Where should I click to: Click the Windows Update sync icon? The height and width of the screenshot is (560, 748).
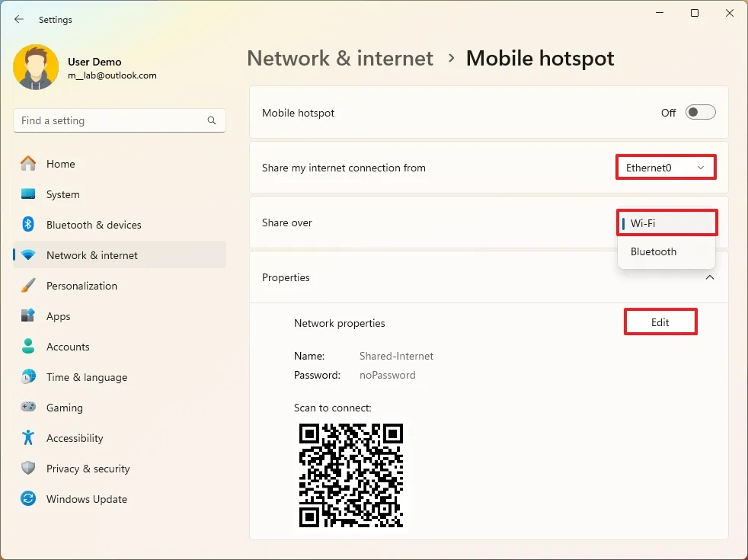click(x=28, y=499)
